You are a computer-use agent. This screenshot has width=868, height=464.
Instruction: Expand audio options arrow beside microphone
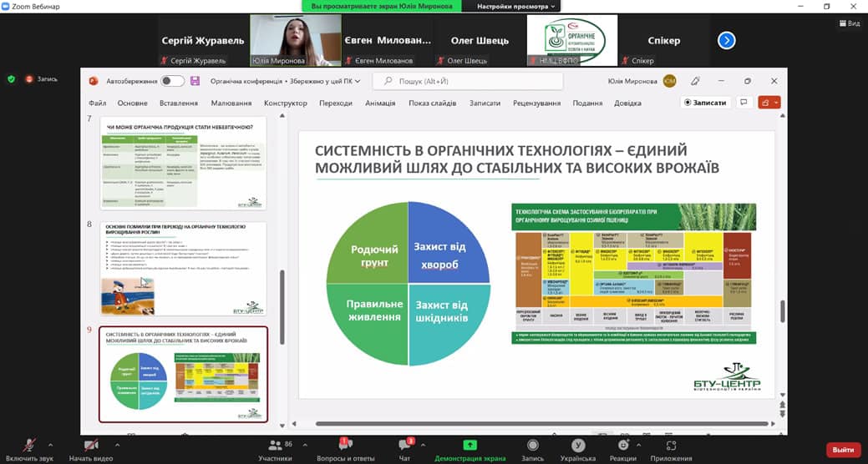[50, 445]
